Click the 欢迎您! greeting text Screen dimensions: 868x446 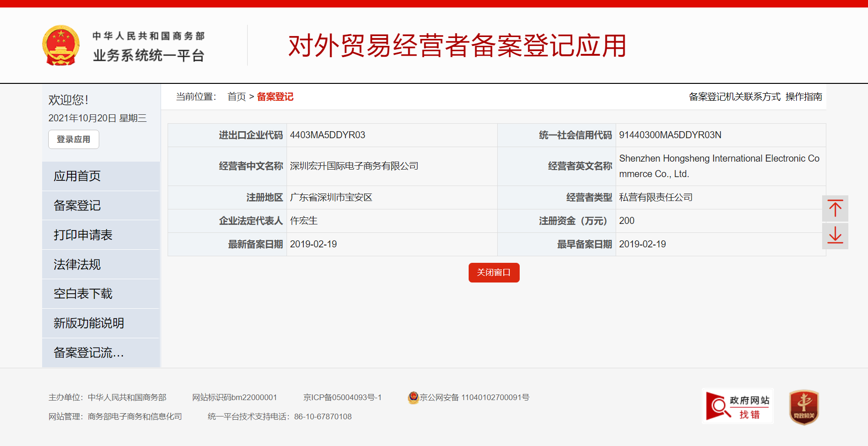pos(68,100)
